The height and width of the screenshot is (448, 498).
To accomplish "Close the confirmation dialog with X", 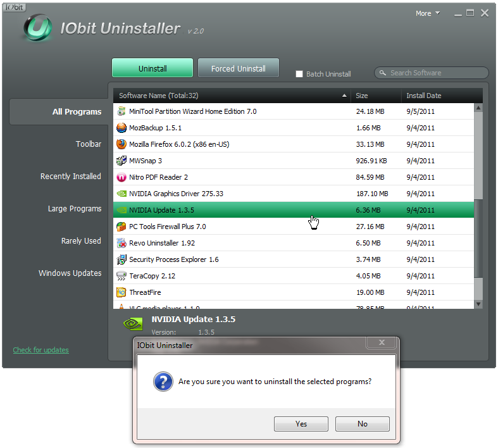I will tap(382, 342).
